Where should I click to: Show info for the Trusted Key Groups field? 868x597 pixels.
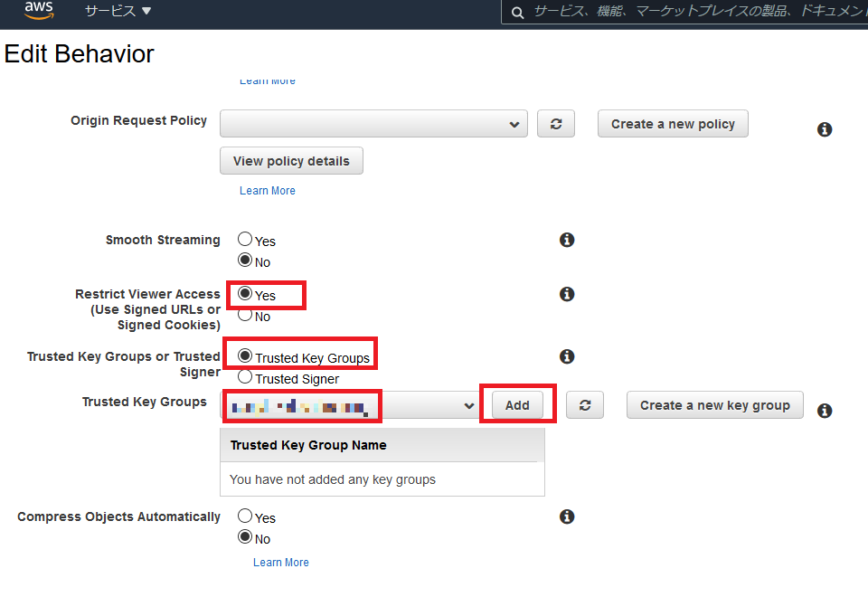click(825, 411)
